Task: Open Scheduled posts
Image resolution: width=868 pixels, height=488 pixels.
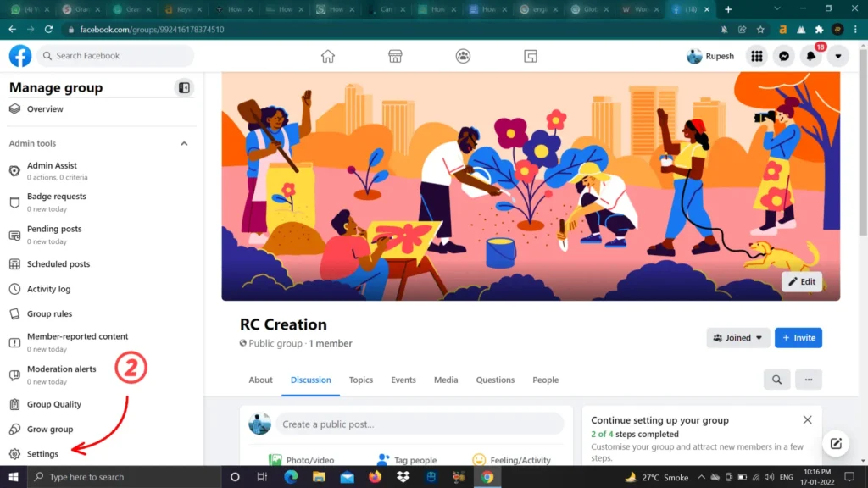Action: click(x=58, y=264)
